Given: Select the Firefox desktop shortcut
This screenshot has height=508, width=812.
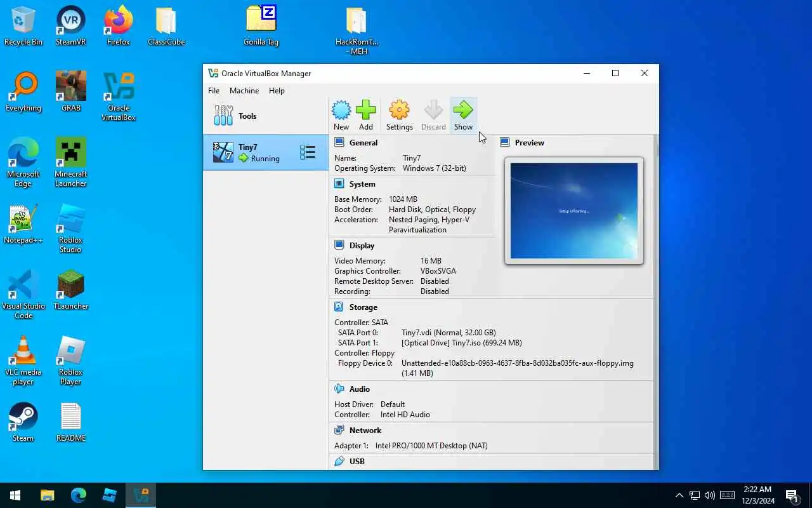Looking at the screenshot, I should [x=119, y=27].
